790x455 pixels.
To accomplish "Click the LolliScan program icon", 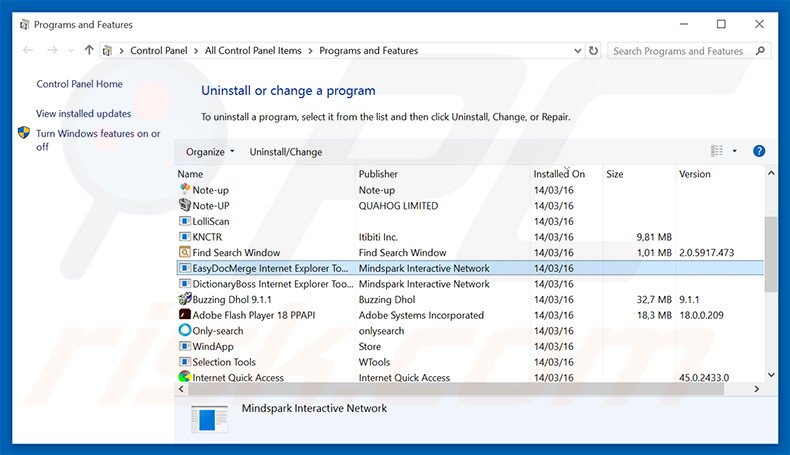I will (185, 221).
